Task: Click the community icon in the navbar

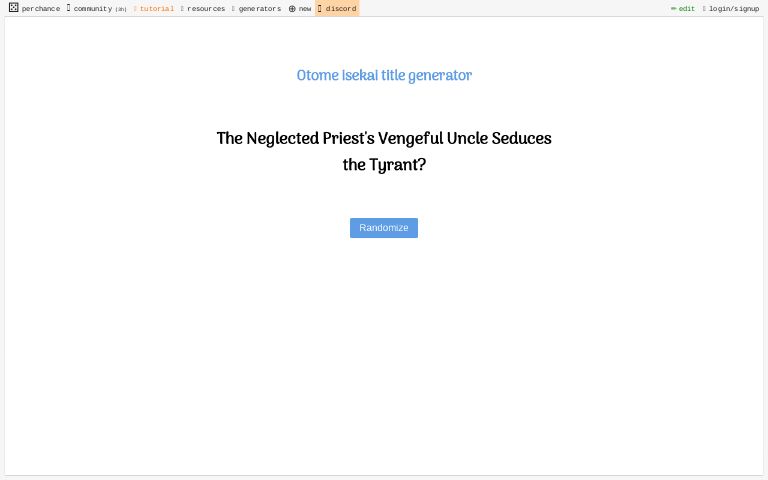Action: [x=69, y=8]
